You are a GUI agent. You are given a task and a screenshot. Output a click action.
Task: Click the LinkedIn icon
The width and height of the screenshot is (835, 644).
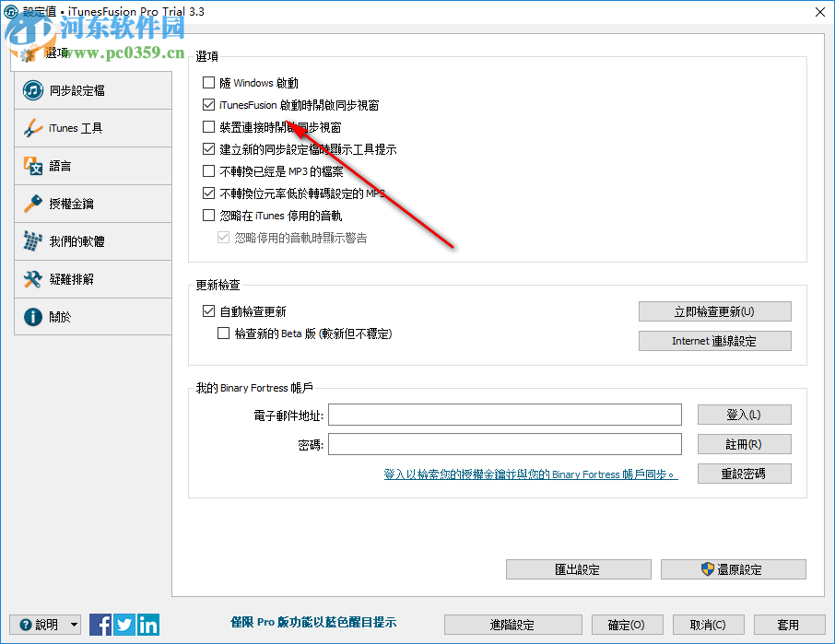point(147,624)
